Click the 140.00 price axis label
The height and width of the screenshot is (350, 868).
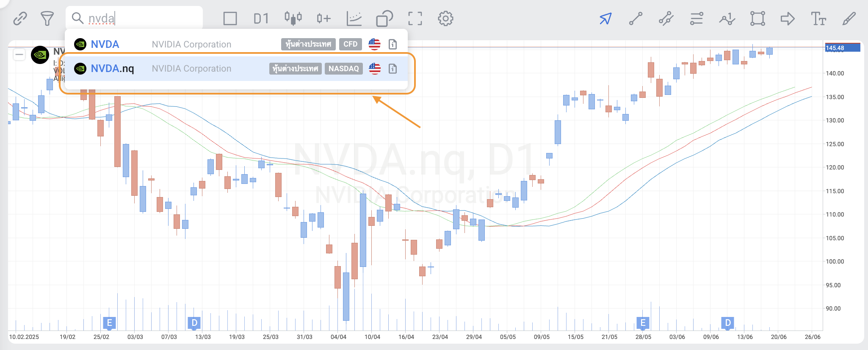[835, 73]
